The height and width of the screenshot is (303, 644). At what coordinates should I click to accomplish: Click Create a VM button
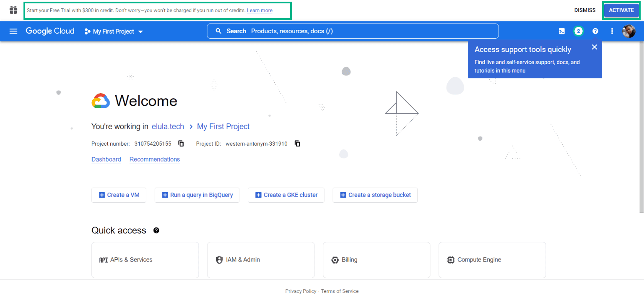(119, 195)
